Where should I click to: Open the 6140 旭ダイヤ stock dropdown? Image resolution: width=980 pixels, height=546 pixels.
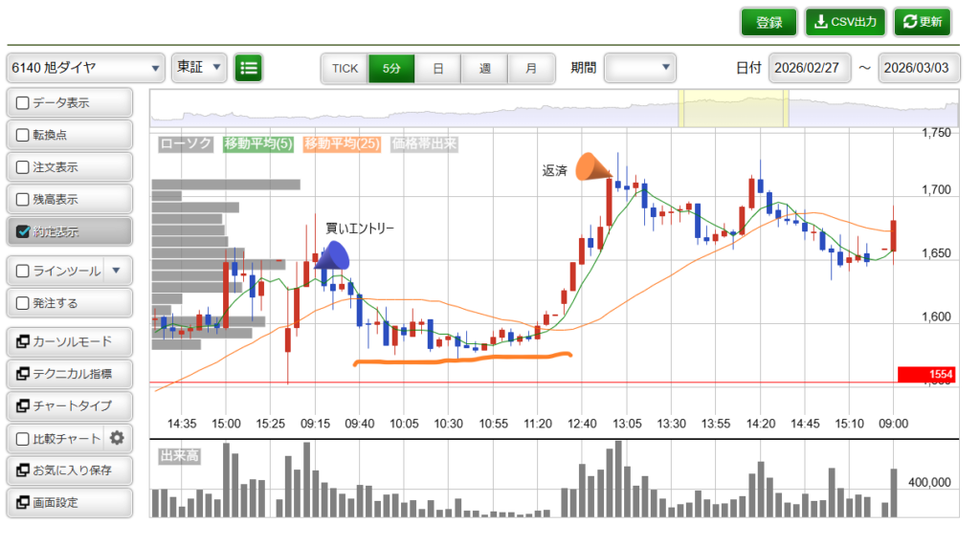tap(86, 68)
